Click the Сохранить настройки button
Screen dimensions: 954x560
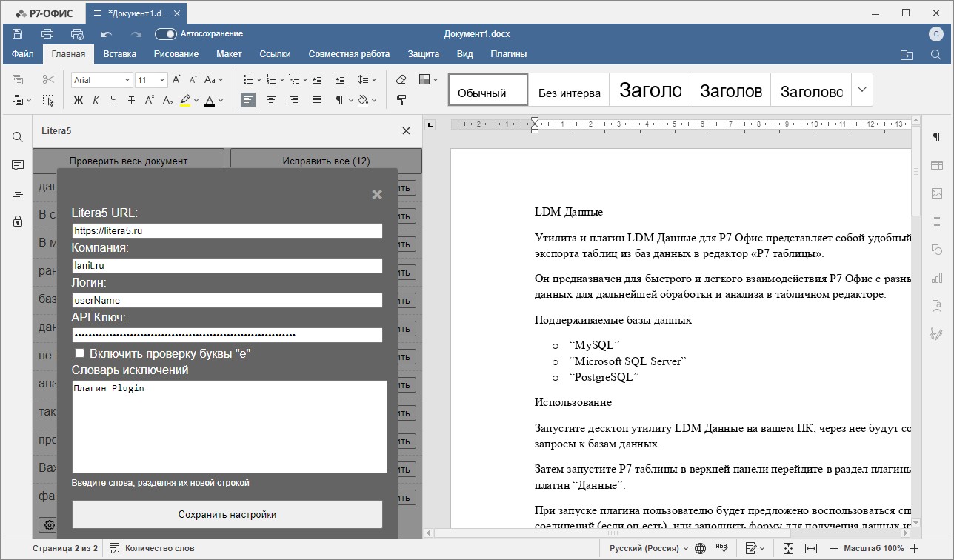click(227, 514)
